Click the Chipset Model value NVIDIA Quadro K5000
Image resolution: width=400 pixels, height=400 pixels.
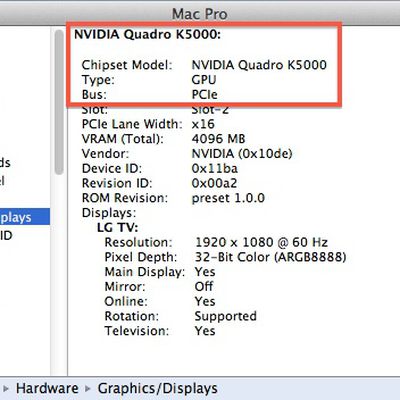[x=259, y=65]
